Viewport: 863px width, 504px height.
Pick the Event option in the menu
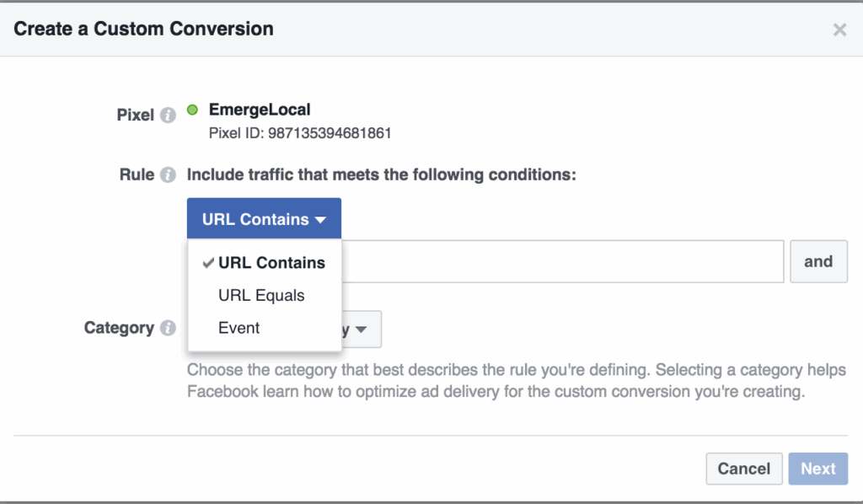[239, 328]
